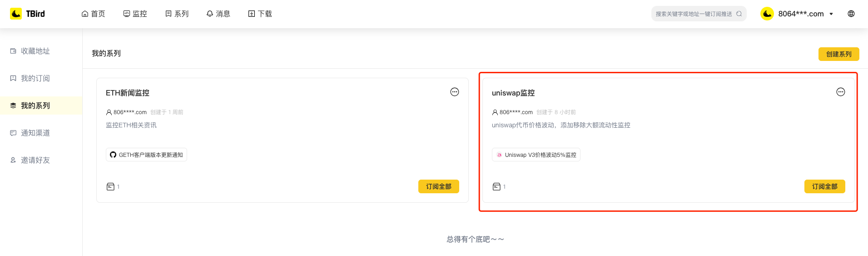The image size is (868, 256).
Task: Click the search keyword input field
Action: point(693,14)
